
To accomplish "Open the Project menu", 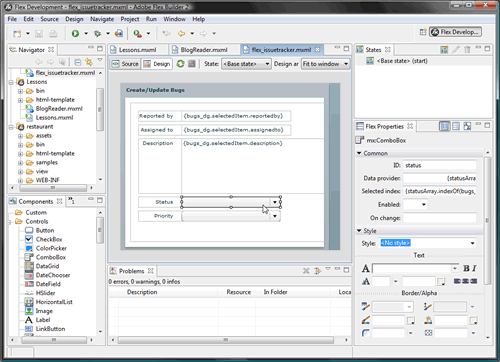I will point(130,19).
